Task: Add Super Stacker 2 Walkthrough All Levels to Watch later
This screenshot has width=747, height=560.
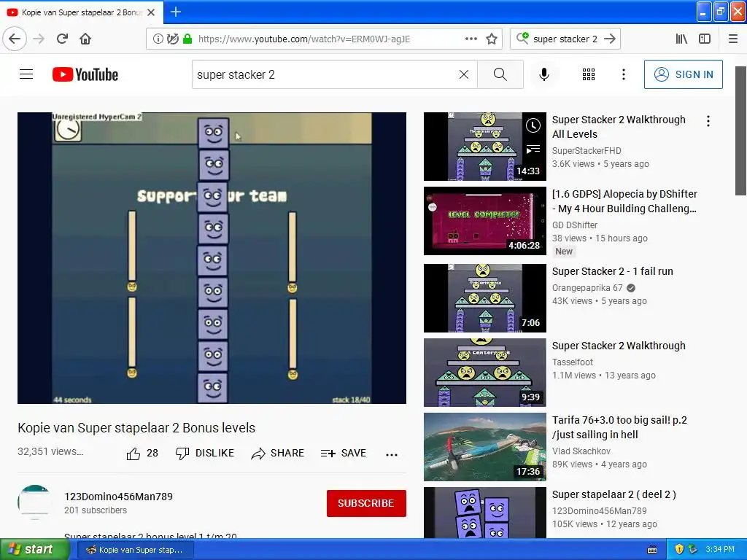Action: [533, 125]
